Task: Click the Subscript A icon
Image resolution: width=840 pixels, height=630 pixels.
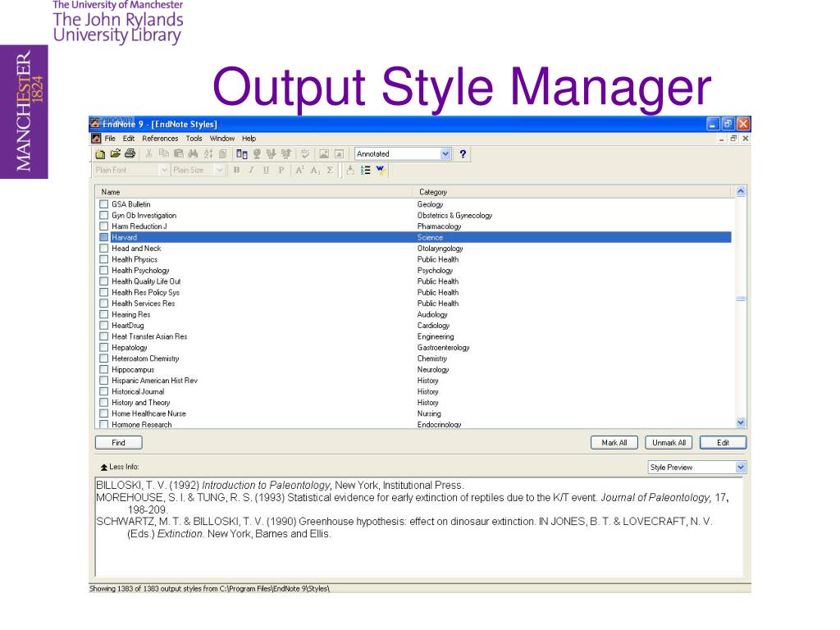Action: point(315,171)
